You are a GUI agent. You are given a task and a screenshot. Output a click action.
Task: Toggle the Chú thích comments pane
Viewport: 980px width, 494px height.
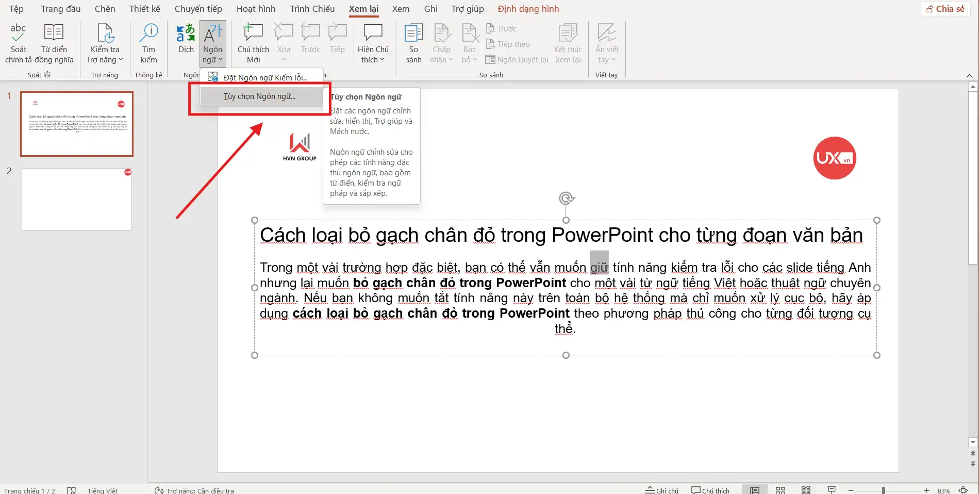click(x=711, y=489)
